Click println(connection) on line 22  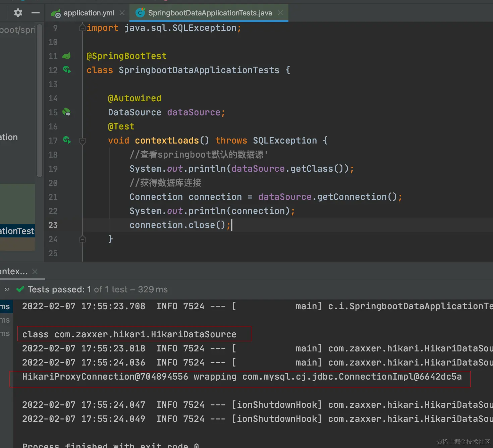(239, 211)
